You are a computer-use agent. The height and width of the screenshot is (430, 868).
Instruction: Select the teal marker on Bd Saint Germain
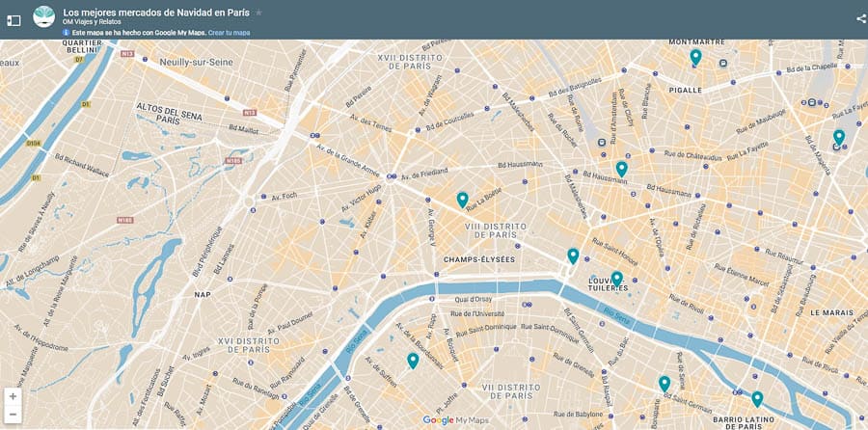click(x=665, y=384)
